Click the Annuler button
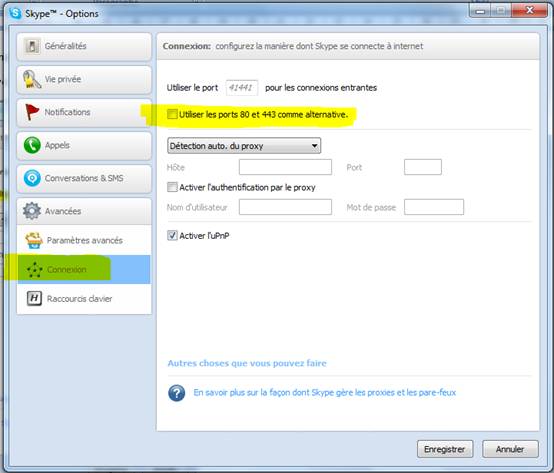Screen dimensions: 554x473 (510, 449)
